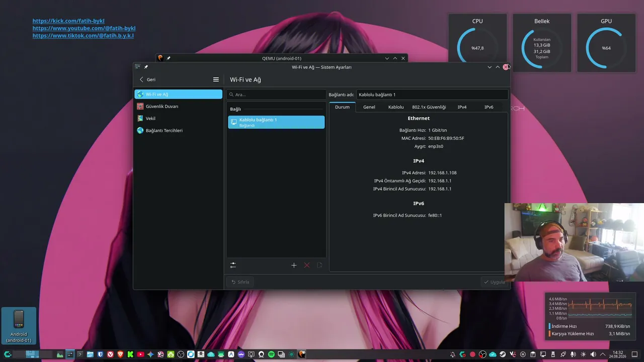644x362 pixels.
Task: Click MAC address 50:EB:F6:B9:50:5F
Action: [446, 138]
